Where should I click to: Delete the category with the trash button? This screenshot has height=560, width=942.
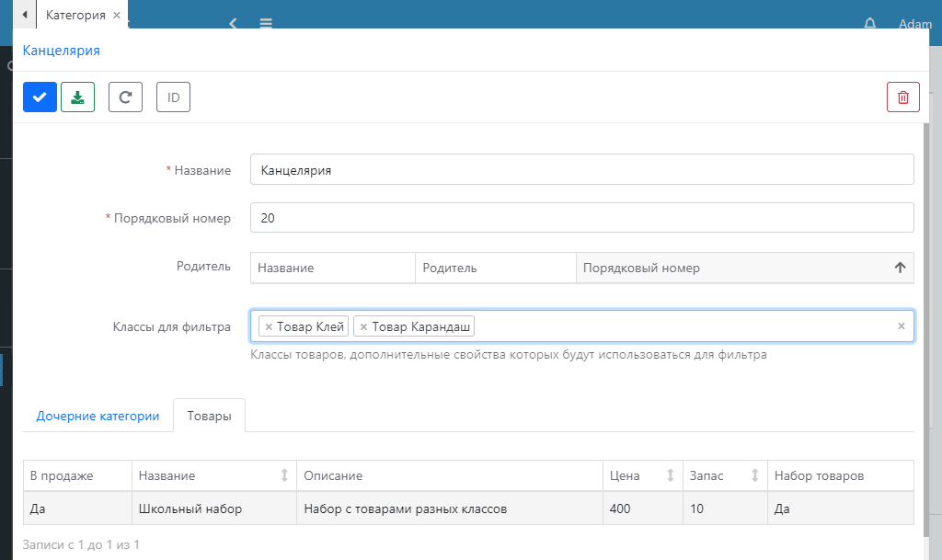coord(903,97)
